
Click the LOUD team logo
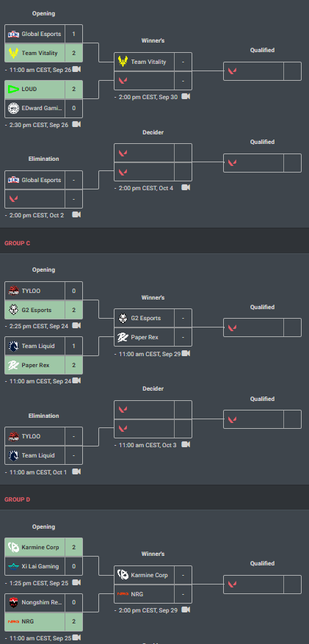(13, 89)
